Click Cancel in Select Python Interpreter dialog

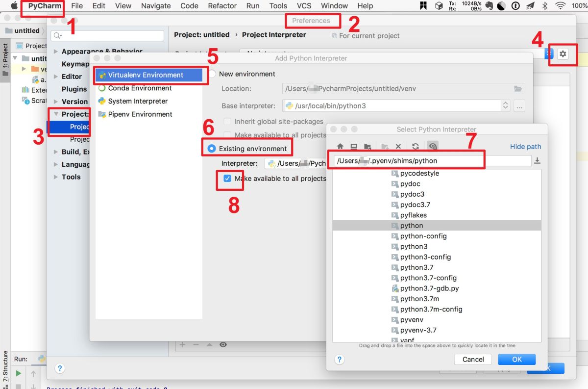tap(473, 360)
